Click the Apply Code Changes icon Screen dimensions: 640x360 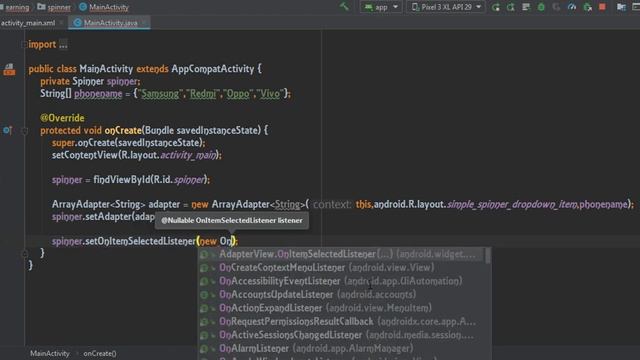tap(526, 7)
